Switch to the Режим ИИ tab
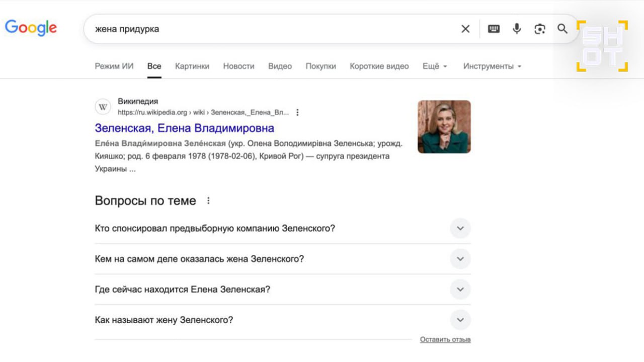The image size is (644, 362). point(114,66)
